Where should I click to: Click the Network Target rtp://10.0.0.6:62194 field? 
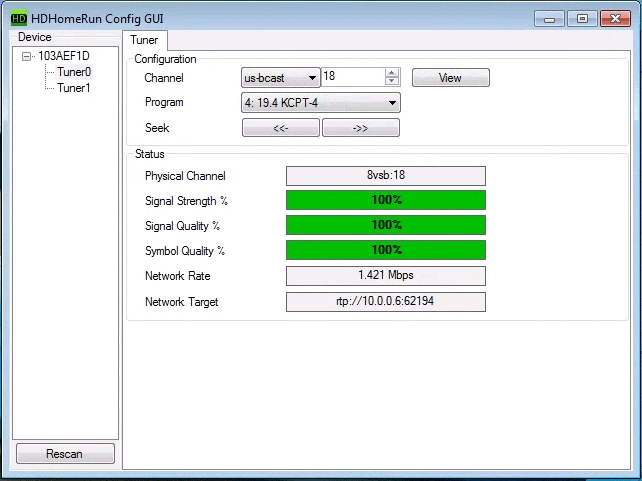coord(386,302)
